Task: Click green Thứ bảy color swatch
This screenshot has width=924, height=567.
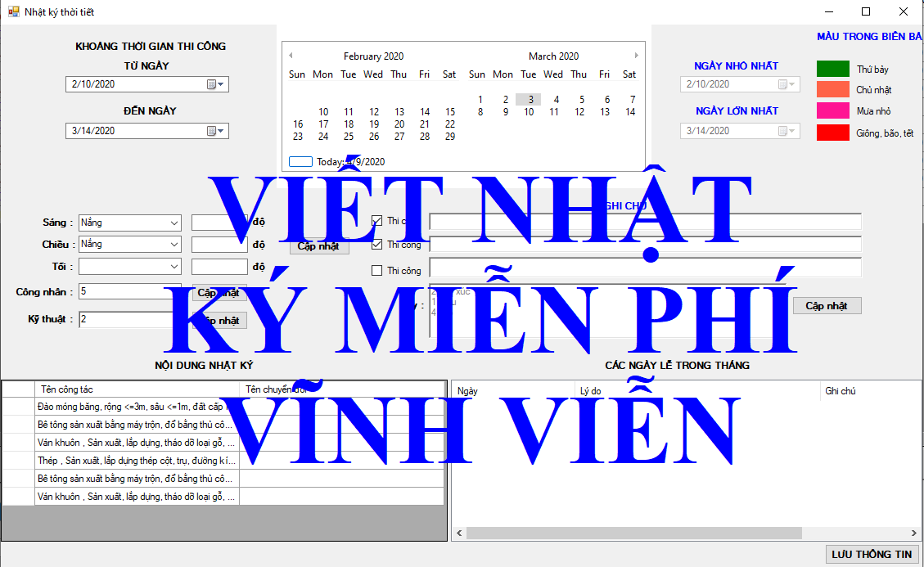Action: 832,69
